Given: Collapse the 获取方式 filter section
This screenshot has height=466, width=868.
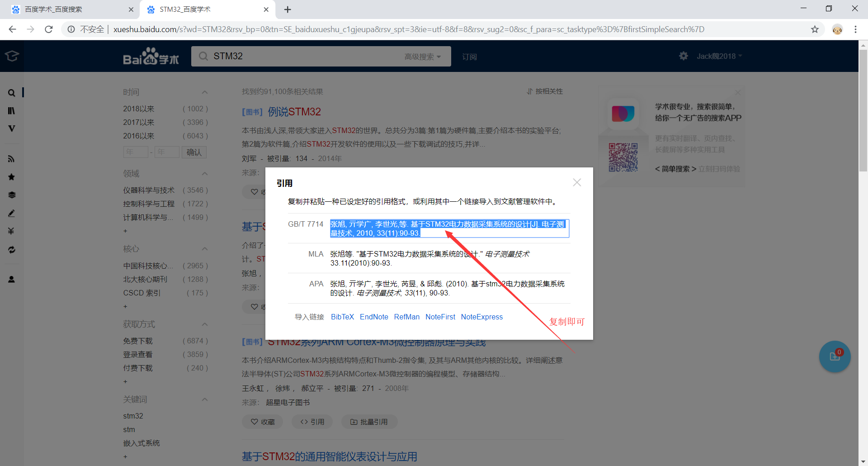Looking at the screenshot, I should 204,324.
